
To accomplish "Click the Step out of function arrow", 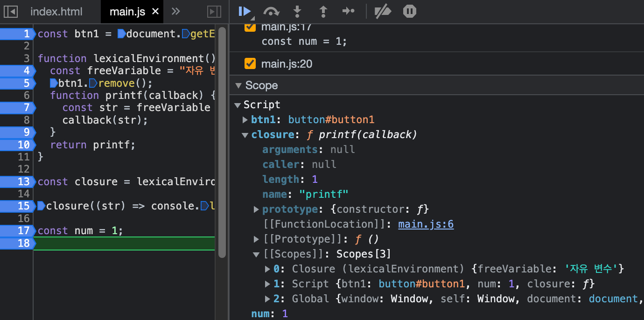I will point(322,11).
